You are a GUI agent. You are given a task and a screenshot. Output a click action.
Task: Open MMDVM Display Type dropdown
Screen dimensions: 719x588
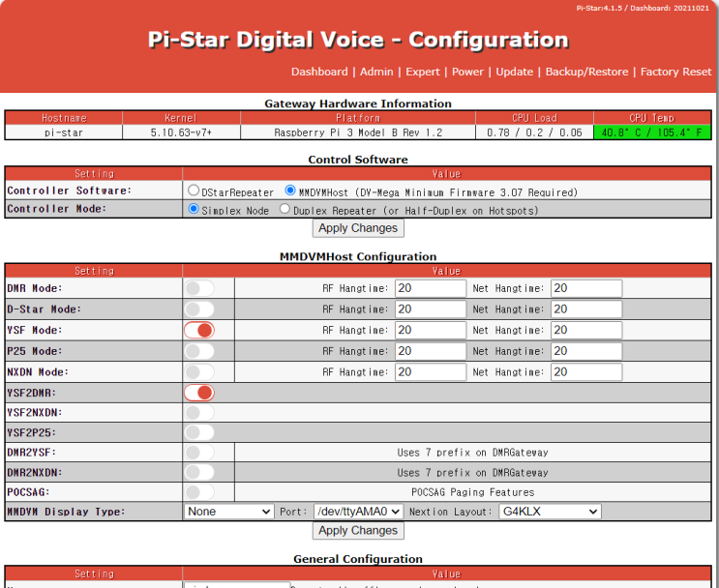click(x=228, y=512)
